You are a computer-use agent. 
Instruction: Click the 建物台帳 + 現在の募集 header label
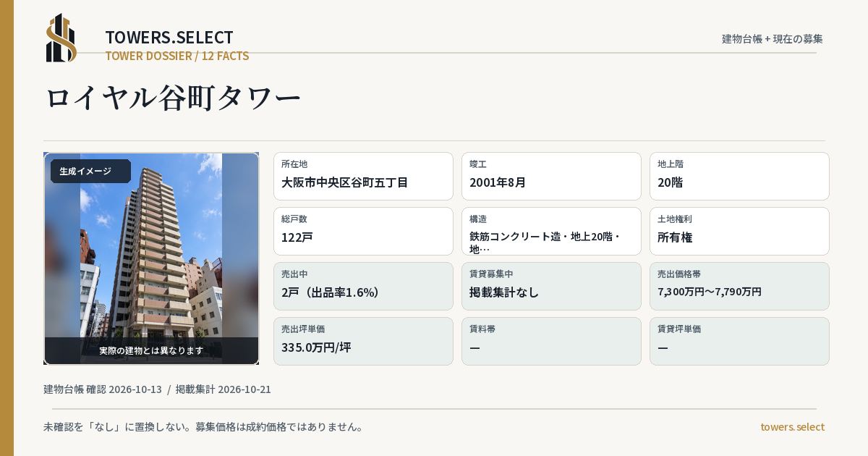[773, 39]
